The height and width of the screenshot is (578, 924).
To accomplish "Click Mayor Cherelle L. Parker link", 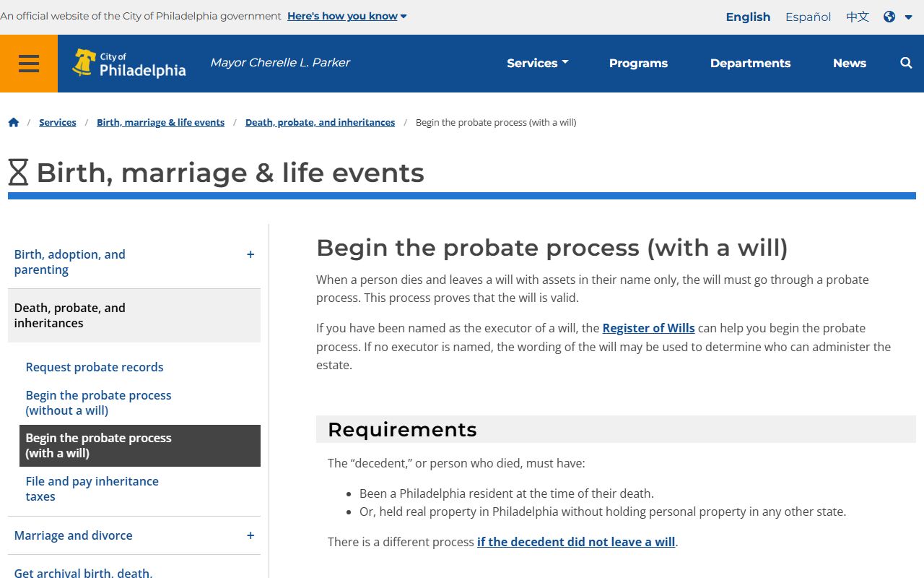I will click(280, 63).
